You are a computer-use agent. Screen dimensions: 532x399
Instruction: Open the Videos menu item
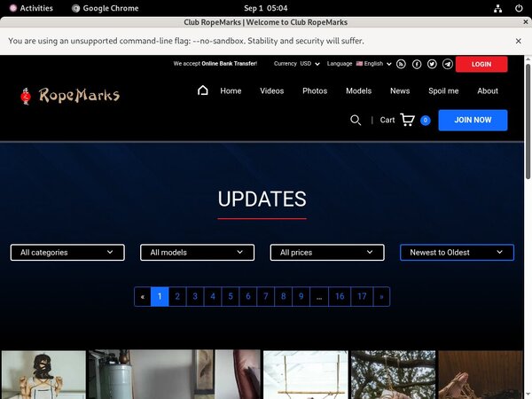[x=271, y=91]
